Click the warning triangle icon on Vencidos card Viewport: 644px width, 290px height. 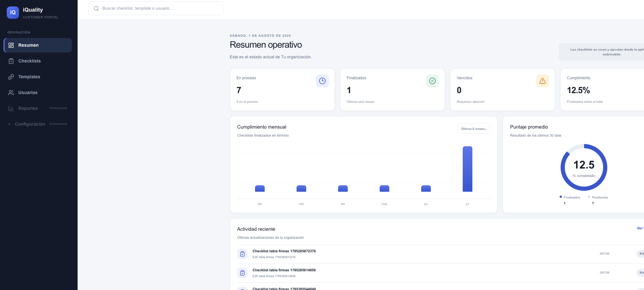pos(543,81)
